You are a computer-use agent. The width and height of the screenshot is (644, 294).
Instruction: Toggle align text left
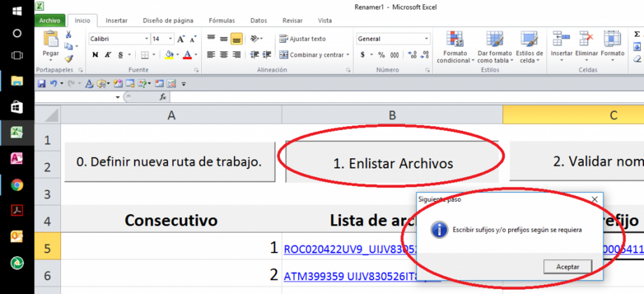click(x=211, y=54)
